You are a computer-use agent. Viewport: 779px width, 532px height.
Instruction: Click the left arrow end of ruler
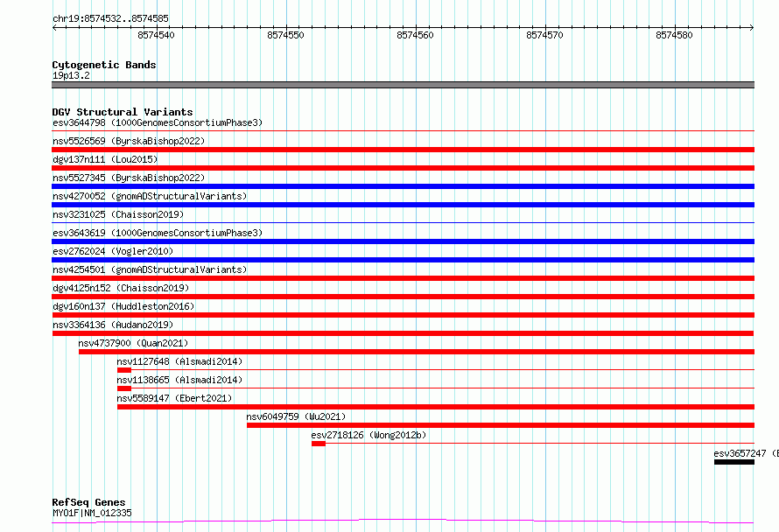pyautogui.click(x=54, y=27)
